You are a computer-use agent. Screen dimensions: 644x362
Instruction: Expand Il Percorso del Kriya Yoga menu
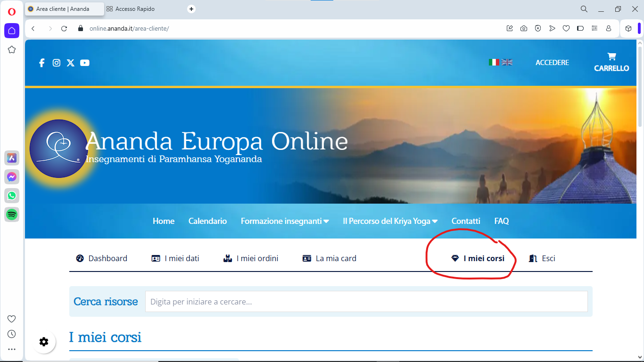tap(390, 221)
